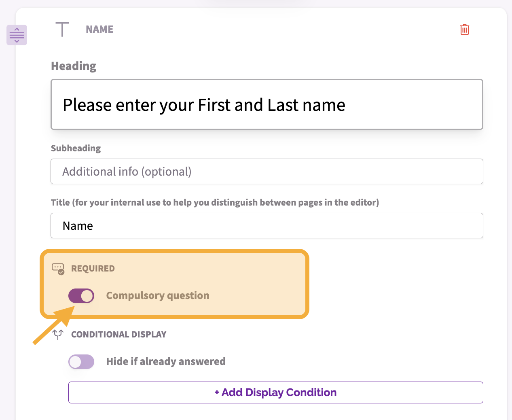Screen dimensions: 512x420
Task: Click the orange arrow pointing at toggle
Action: pyautogui.click(x=54, y=325)
